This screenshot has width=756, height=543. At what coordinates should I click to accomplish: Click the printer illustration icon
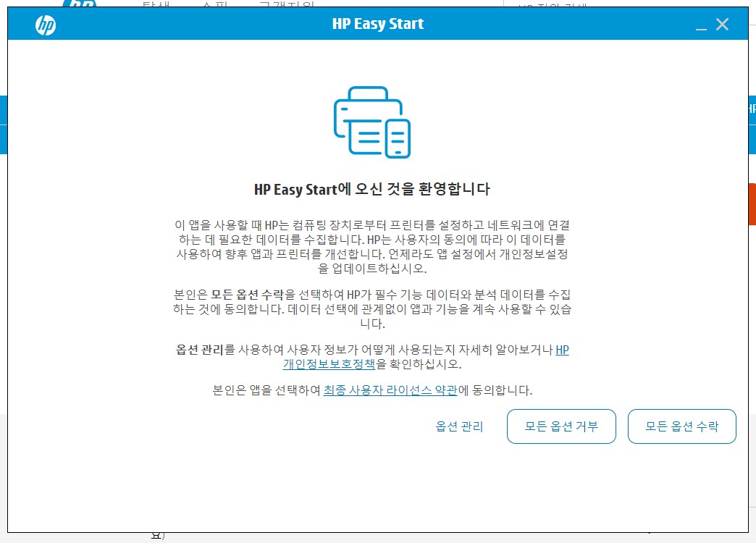[x=371, y=122]
